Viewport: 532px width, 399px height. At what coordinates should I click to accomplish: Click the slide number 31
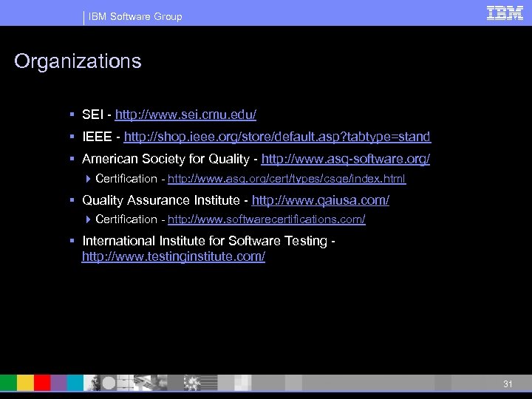pyautogui.click(x=508, y=383)
